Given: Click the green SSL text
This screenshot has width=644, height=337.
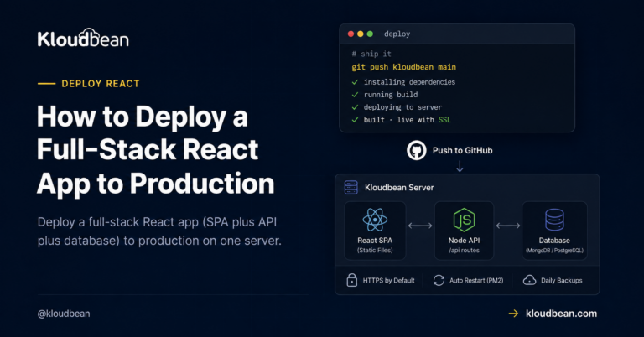Looking at the screenshot, I should click(x=444, y=120).
